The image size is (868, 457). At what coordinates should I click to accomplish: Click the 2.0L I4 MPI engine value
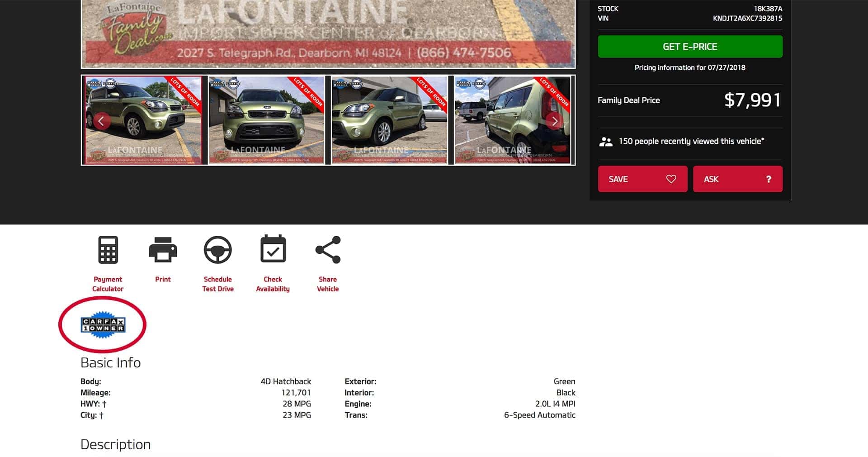(555, 404)
